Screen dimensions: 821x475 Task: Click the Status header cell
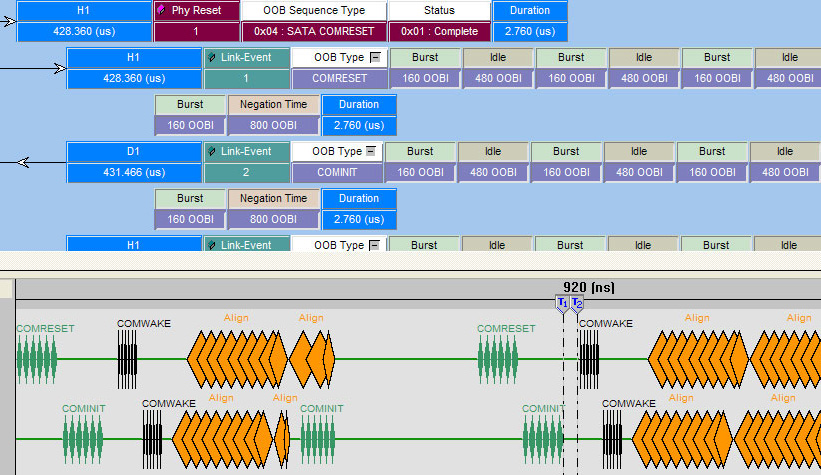coord(439,10)
